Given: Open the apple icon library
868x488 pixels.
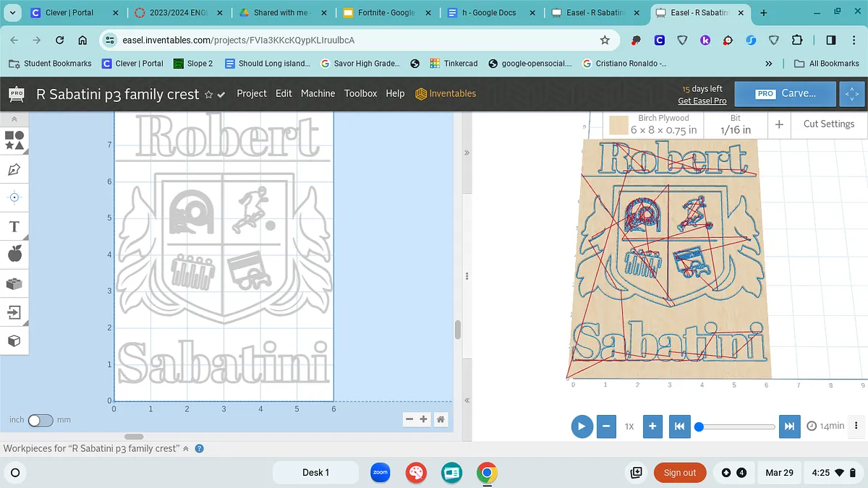Looking at the screenshot, I should click(x=14, y=254).
